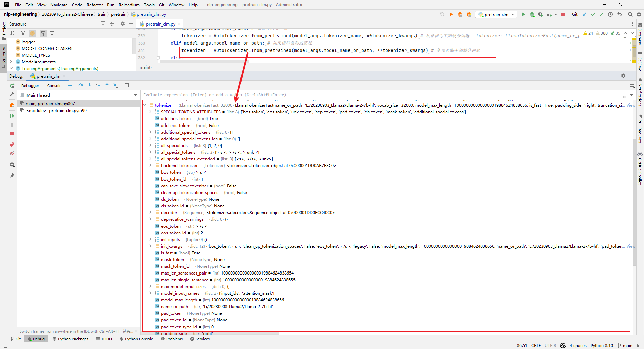Open the Python Packages tool window
Viewport: 644px width, 349px height.
click(x=70, y=339)
